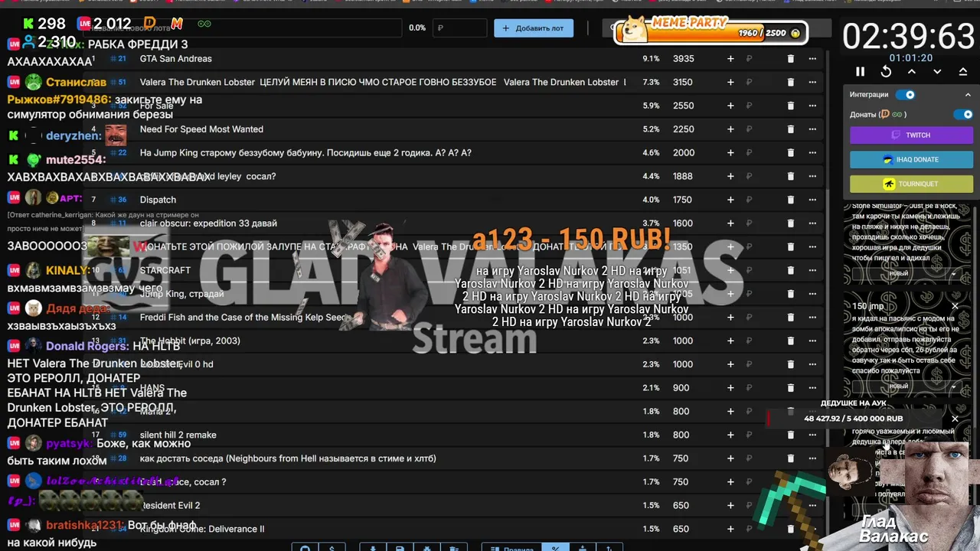Select the Need For Speed Most Wanted name
This screenshot has width=980, height=551.
[x=201, y=129]
